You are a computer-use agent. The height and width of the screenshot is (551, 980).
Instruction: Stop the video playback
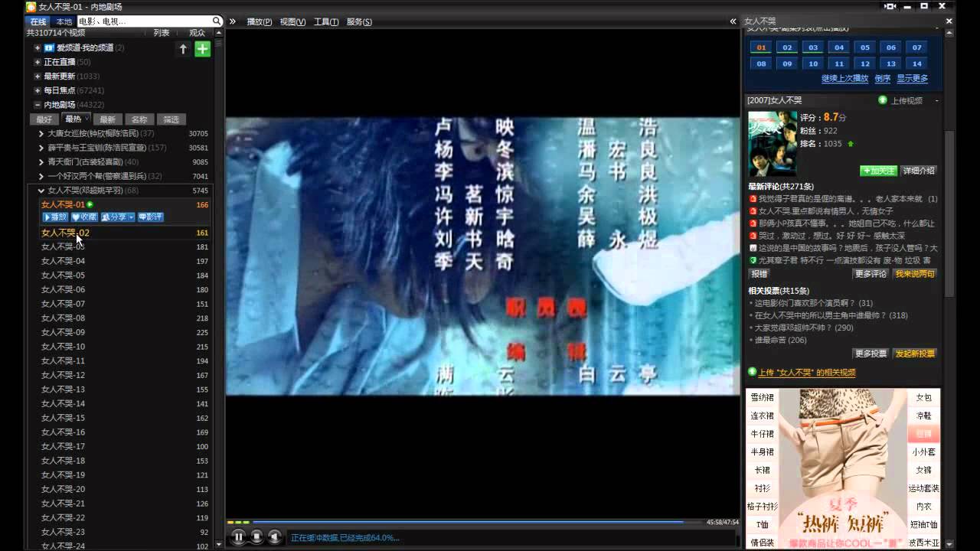click(x=257, y=537)
